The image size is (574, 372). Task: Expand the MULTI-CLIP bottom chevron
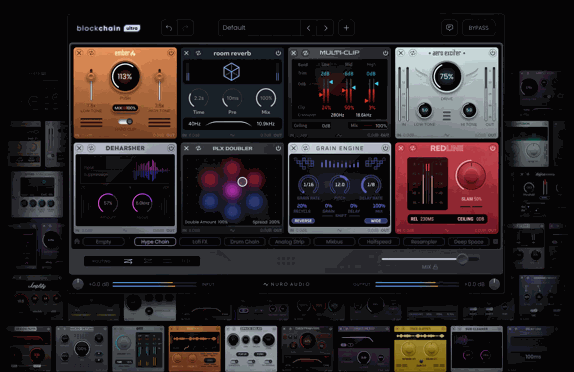(340, 135)
